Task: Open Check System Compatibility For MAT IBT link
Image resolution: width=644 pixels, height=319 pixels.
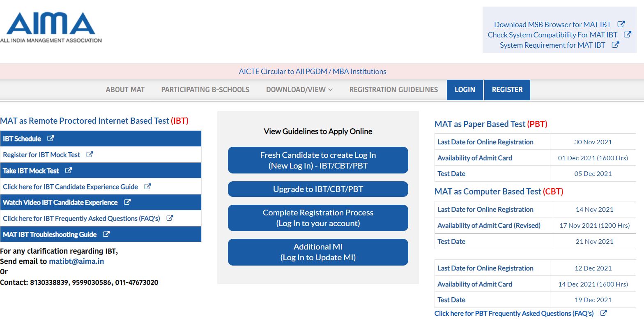Action: 552,35
